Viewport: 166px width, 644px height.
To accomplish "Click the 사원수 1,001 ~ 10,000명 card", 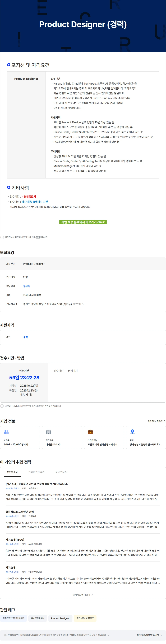I will point(20,437).
